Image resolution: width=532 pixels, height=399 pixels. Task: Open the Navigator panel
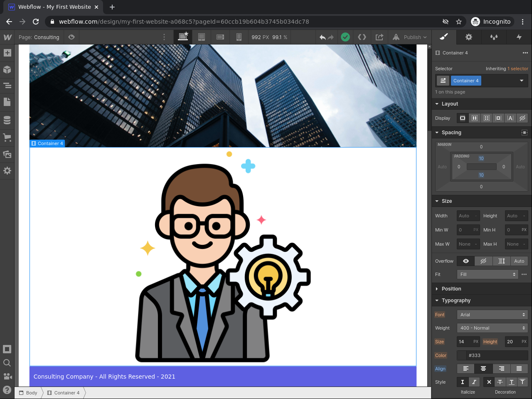[7, 86]
